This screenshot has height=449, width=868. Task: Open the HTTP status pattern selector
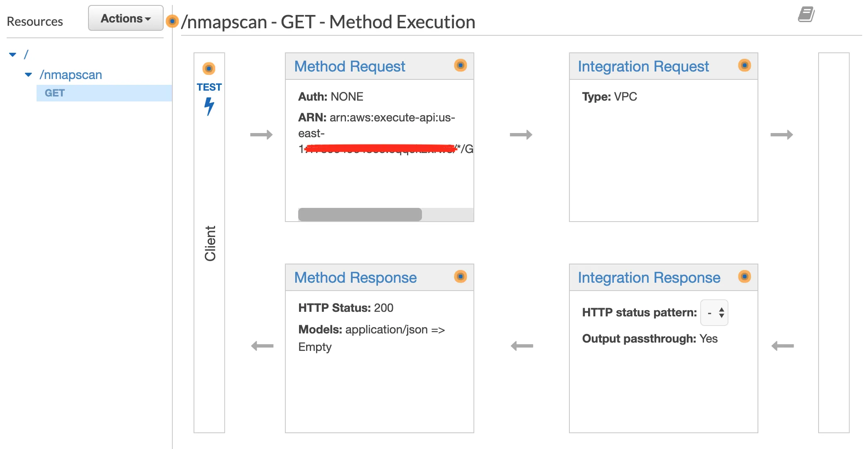pyautogui.click(x=714, y=313)
